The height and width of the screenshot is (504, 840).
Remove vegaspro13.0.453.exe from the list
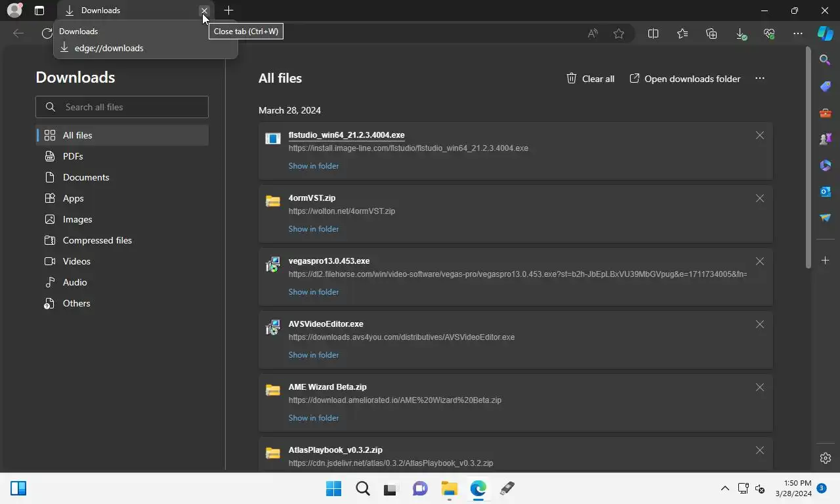pos(760,261)
